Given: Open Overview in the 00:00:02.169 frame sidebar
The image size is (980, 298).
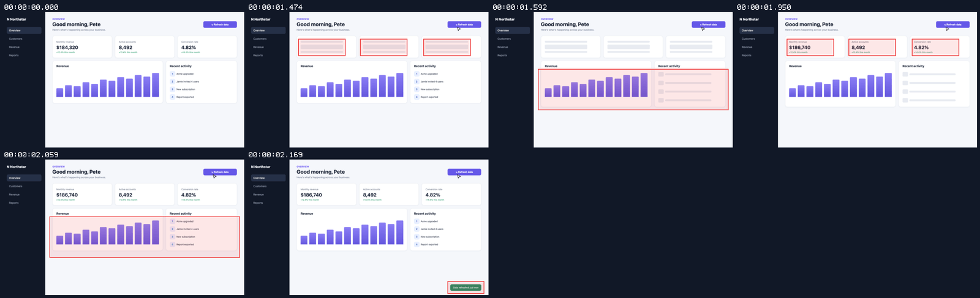Looking at the screenshot, I should click(x=268, y=177).
